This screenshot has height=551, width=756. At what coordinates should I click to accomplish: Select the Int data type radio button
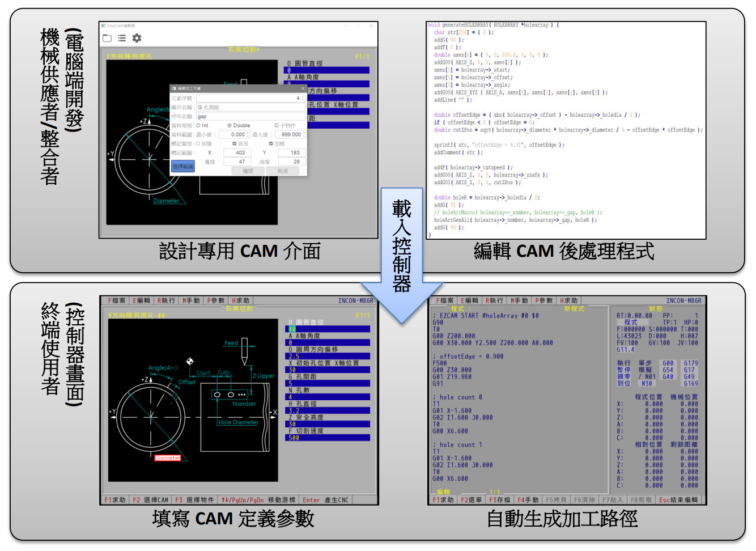click(198, 126)
